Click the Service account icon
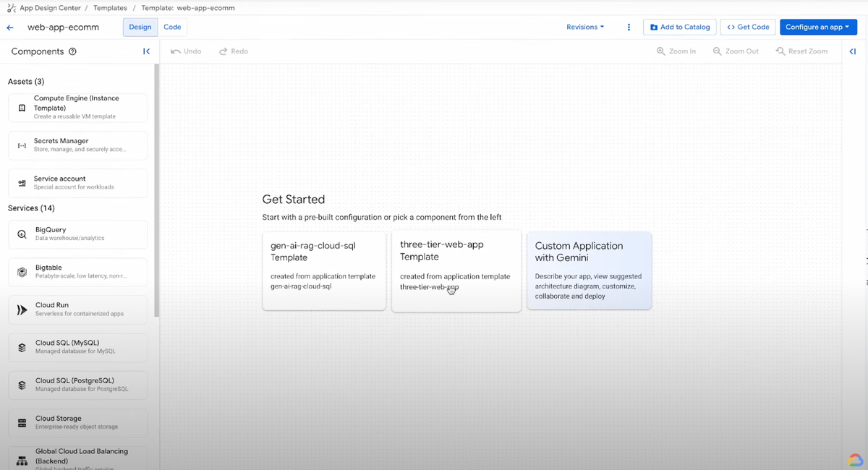Screen dimensions: 868x470 coord(22,183)
